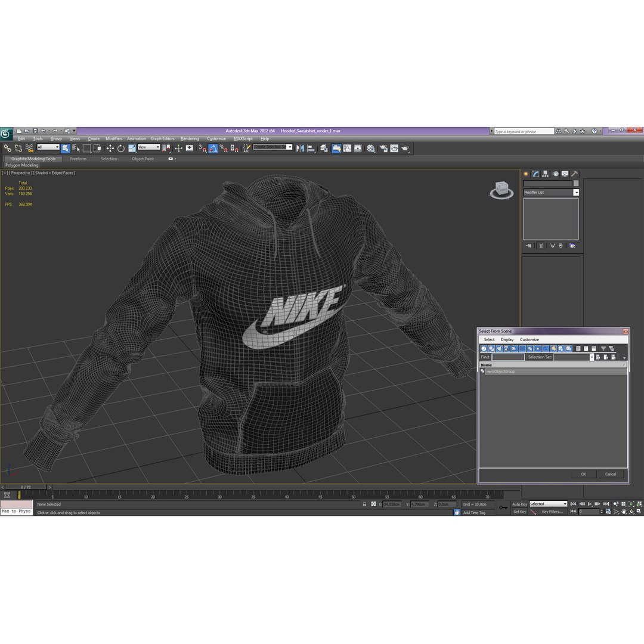Open the Schematic View
644x644 pixels.
(x=358, y=148)
